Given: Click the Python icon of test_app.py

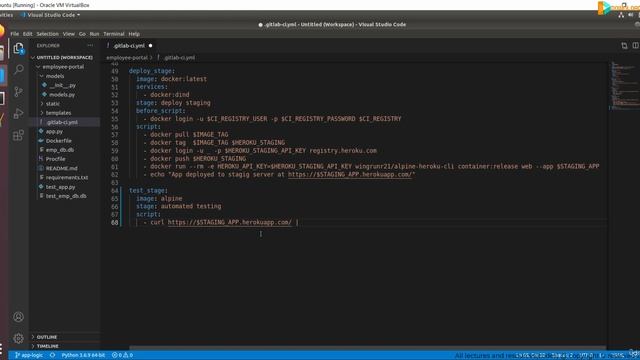Looking at the screenshot, I should pos(41,187).
